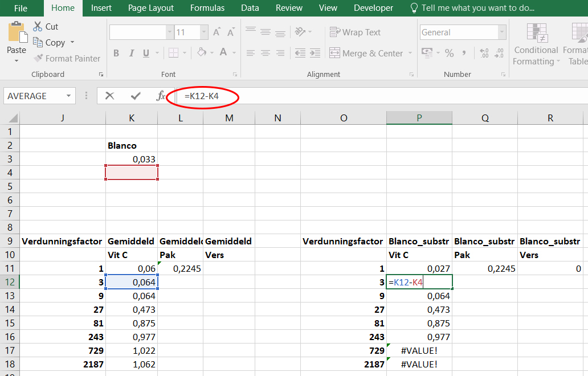Toggle Italic formatting
Viewport: 588px width, 376px height.
[131, 53]
